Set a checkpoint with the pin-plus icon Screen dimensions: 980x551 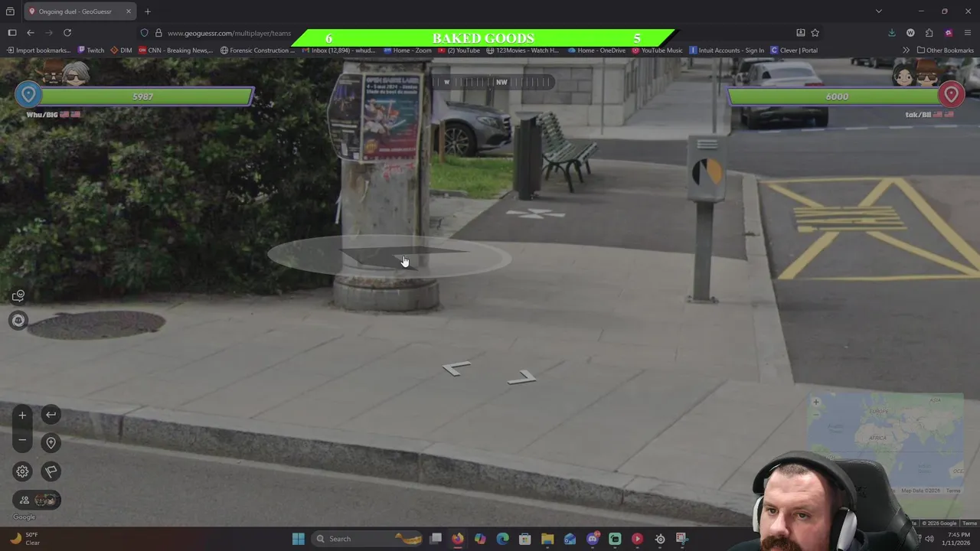pyautogui.click(x=51, y=443)
